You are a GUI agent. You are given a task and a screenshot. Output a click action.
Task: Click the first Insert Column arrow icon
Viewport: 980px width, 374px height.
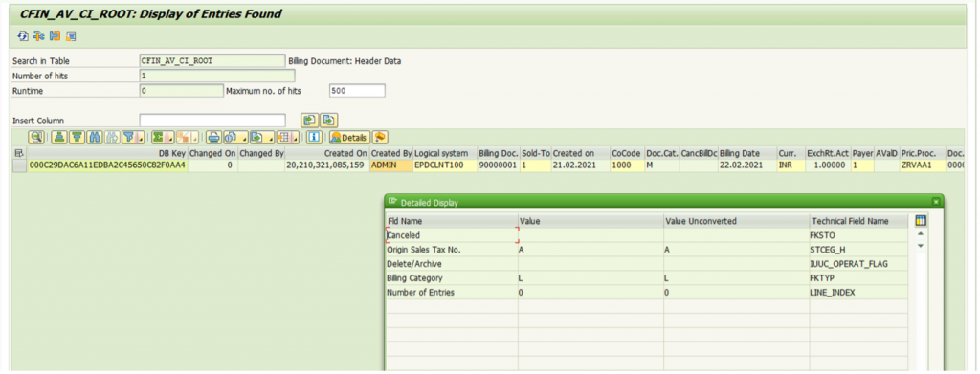[x=309, y=120]
